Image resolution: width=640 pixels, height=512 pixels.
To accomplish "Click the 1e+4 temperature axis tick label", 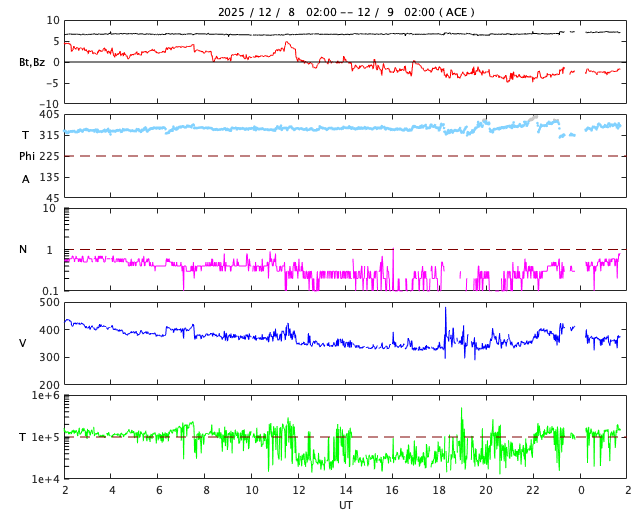I will (45, 479).
